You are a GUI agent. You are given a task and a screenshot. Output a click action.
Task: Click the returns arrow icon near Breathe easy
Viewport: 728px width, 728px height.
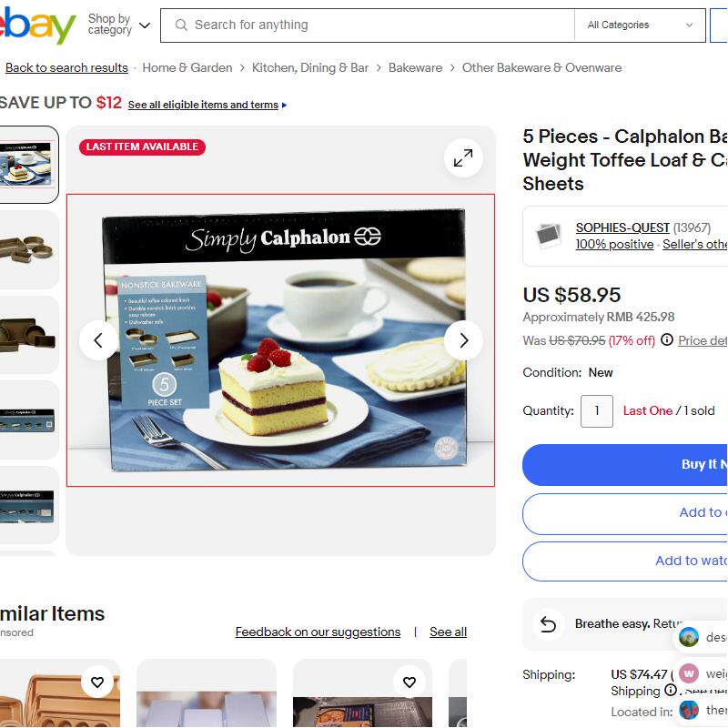click(548, 624)
